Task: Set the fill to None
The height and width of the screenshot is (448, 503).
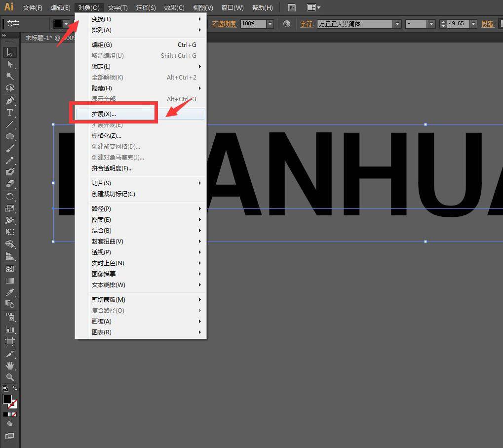Action: click(x=14, y=414)
